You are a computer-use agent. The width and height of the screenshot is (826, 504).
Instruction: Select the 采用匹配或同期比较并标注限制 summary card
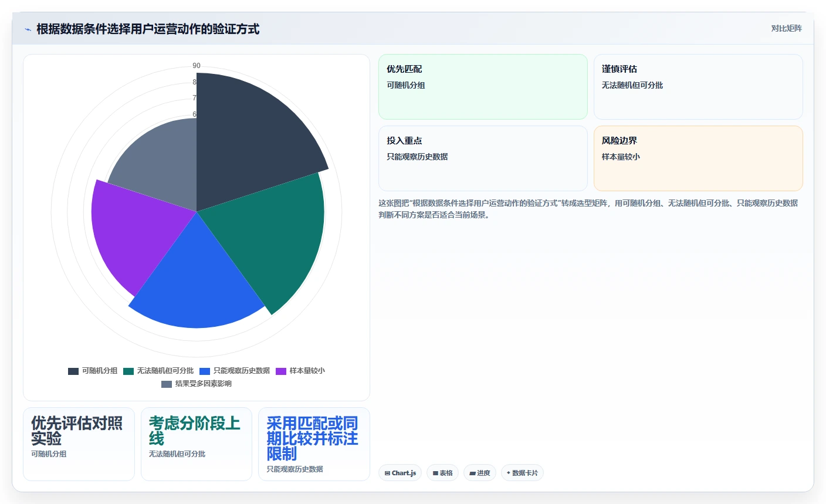pyautogui.click(x=314, y=444)
